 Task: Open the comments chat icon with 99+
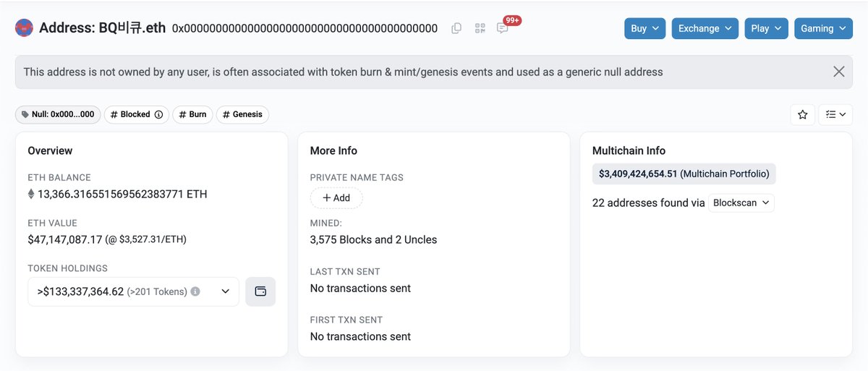click(503, 28)
